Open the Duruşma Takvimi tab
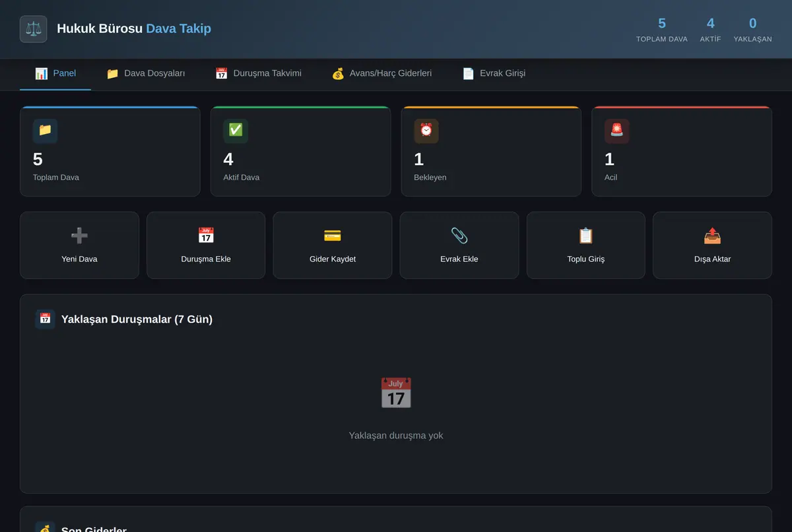The height and width of the screenshot is (532, 792). point(258,73)
